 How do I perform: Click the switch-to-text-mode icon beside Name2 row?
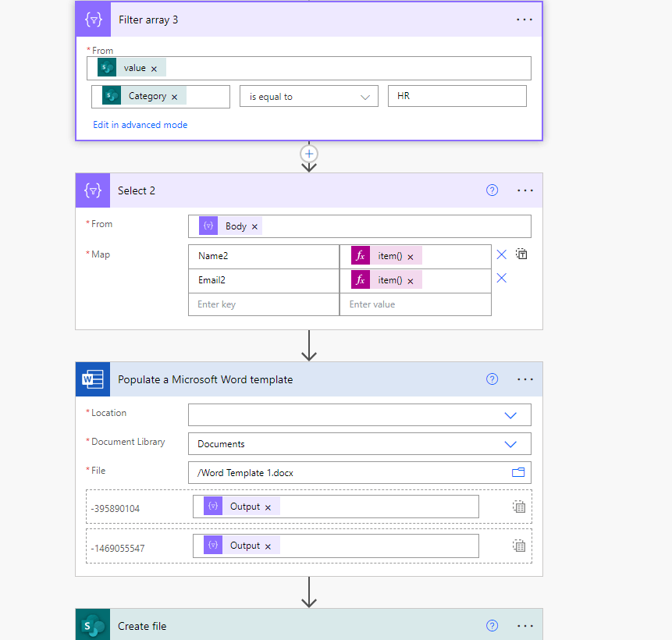(521, 254)
